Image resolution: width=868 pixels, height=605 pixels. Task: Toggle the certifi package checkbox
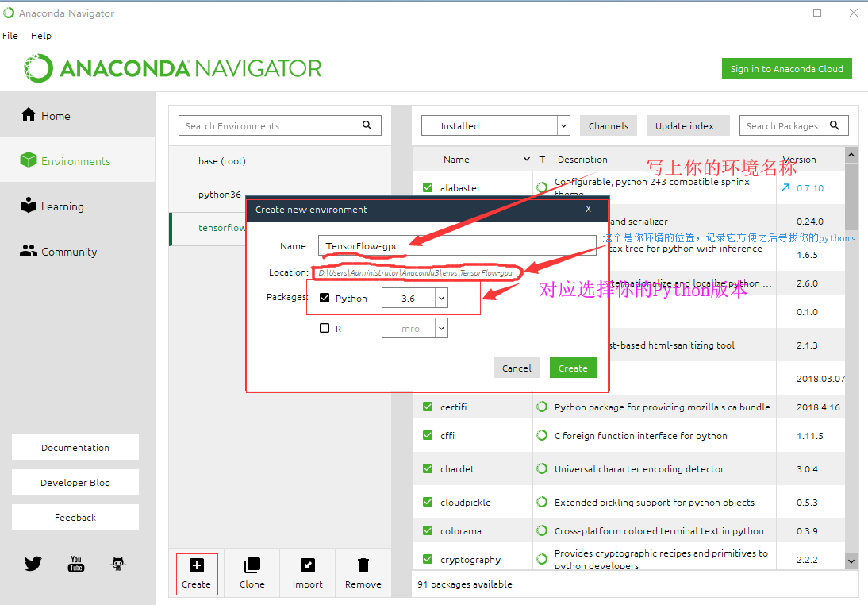(428, 407)
